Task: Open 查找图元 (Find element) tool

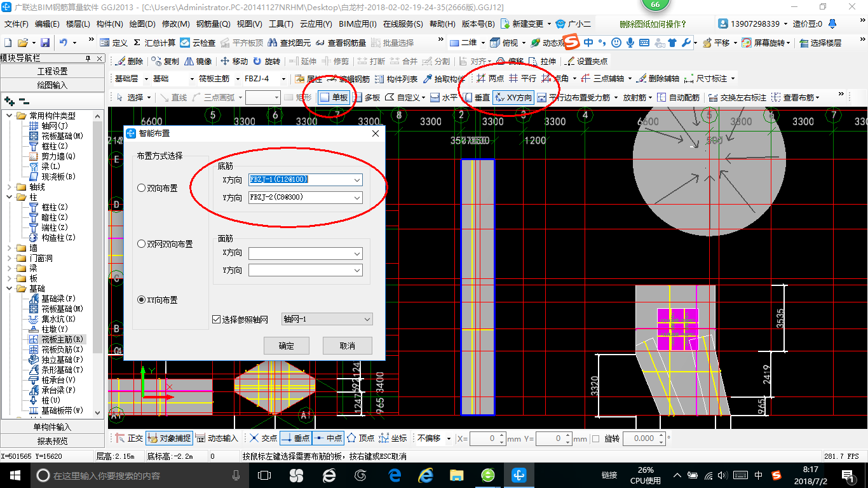Action: click(x=290, y=43)
